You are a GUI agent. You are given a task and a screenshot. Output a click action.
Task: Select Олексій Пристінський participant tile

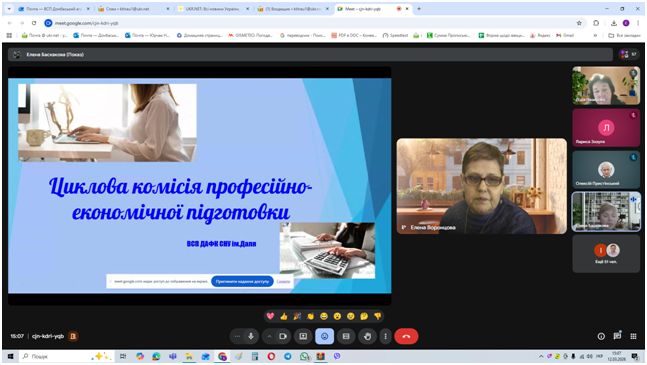pos(606,170)
